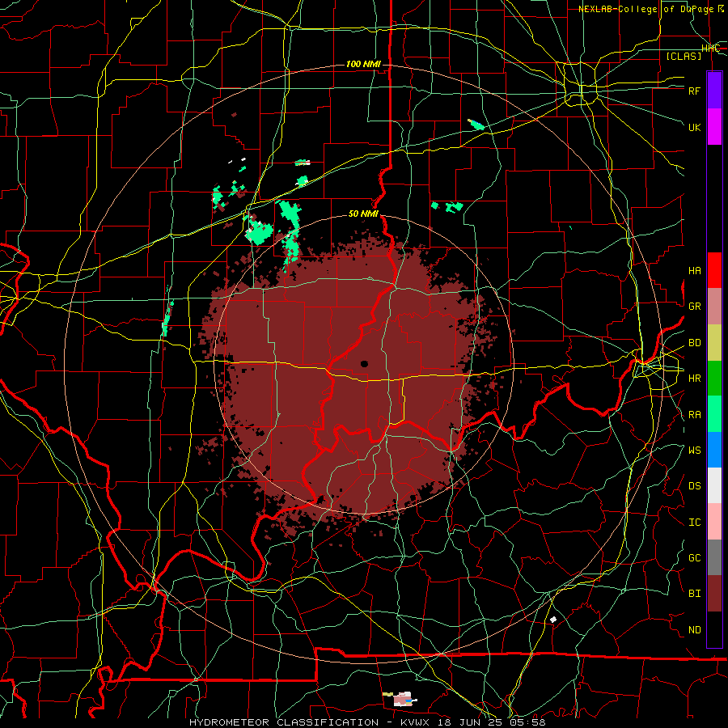The width and height of the screenshot is (728, 728).
Task: Click the 'BD' legend label
Action: [x=694, y=343]
